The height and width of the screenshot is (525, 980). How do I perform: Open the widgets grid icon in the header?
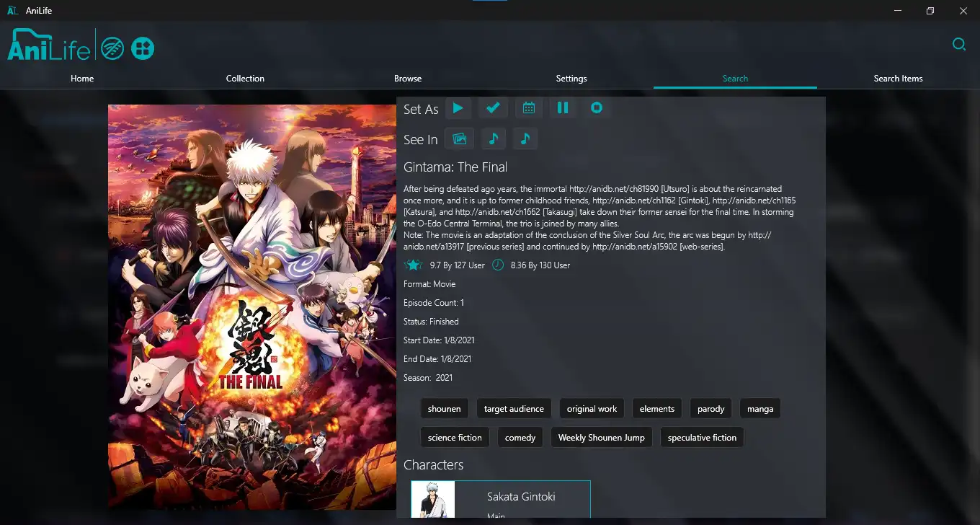143,48
